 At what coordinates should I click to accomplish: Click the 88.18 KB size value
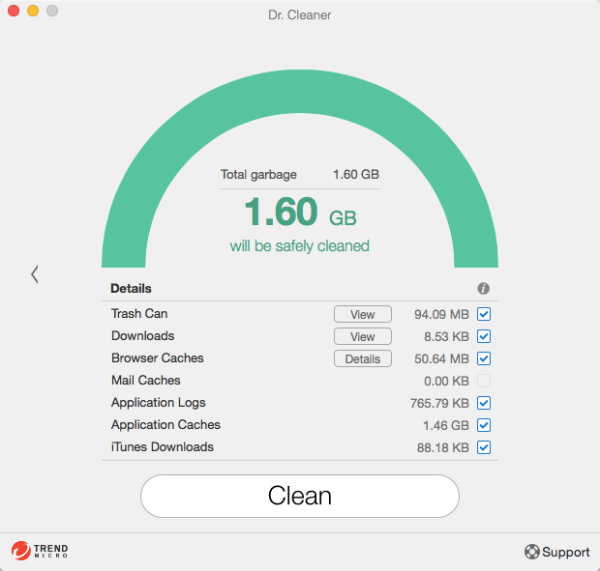443,447
